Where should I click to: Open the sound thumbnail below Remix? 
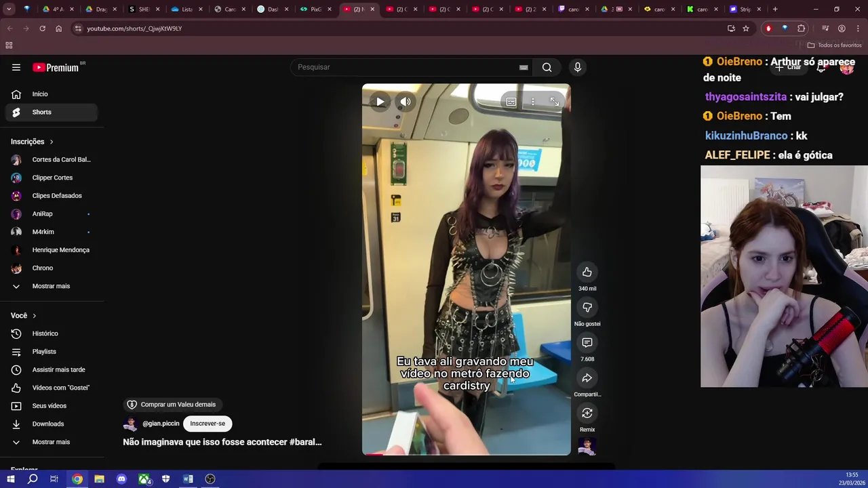(587, 447)
